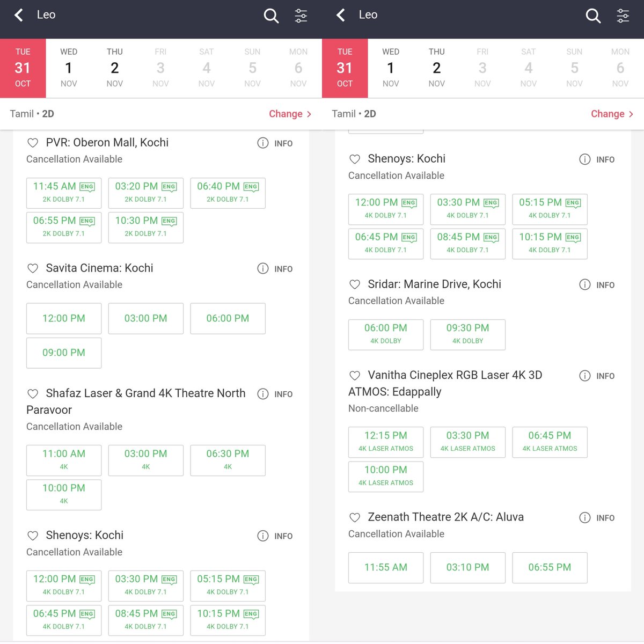Select Shafaz theatre's 11:00 AM 4K show

coord(64,460)
